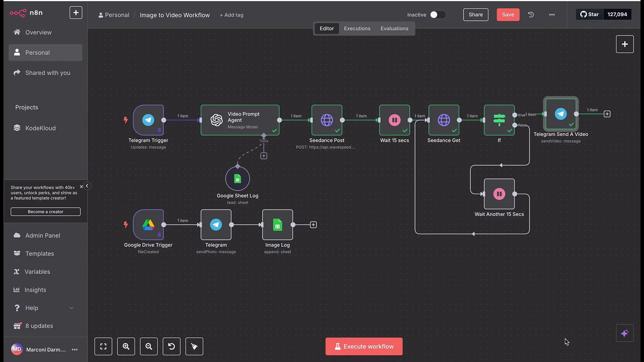
Task: Select the Image Log sheet node
Action: point(277,225)
